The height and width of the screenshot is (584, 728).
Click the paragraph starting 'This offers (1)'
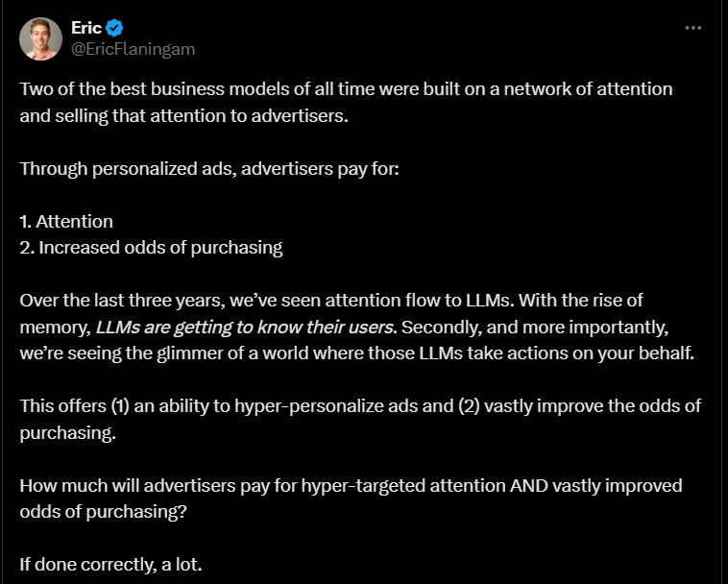360,419
